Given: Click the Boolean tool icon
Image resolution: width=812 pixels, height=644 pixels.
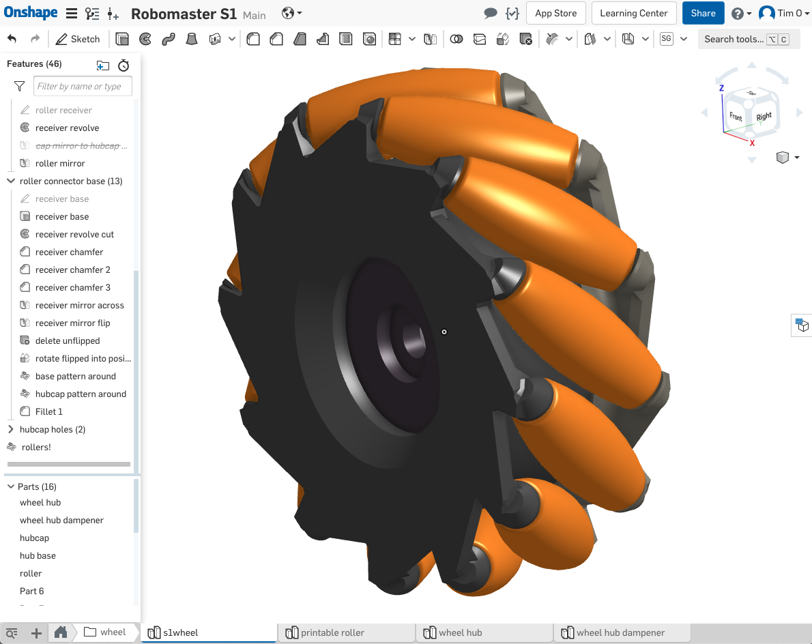Looking at the screenshot, I should pyautogui.click(x=456, y=39).
